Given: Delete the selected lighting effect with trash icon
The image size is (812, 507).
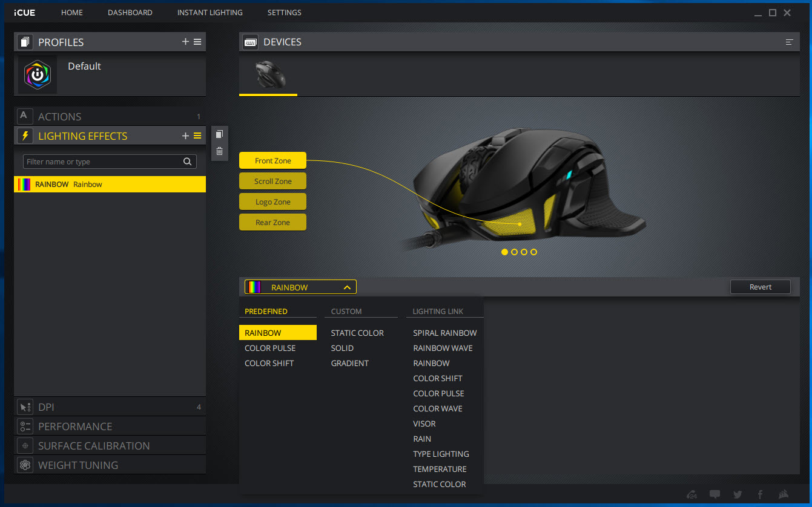Looking at the screenshot, I should [219, 151].
